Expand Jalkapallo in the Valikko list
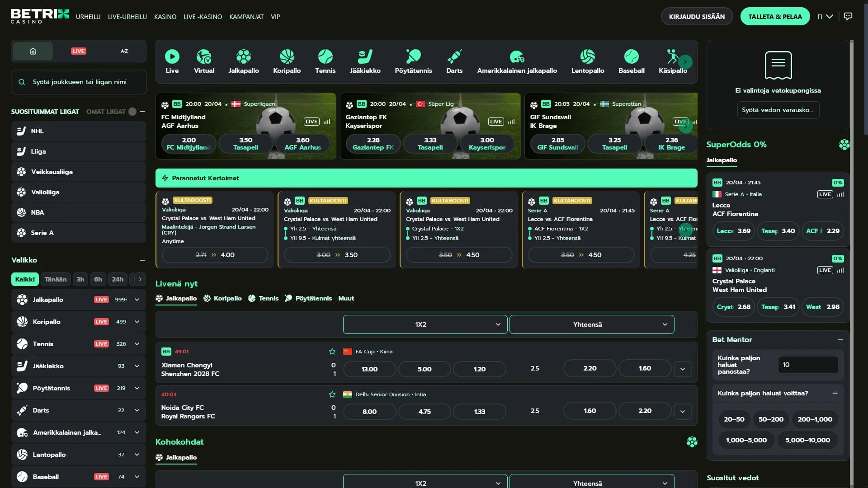 pyautogui.click(x=137, y=300)
